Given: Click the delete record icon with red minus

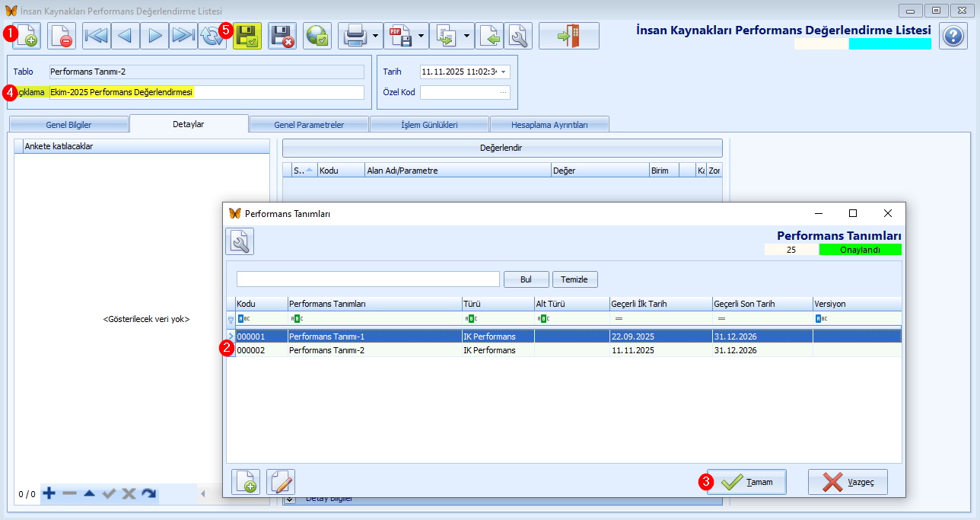Looking at the screenshot, I should click(62, 36).
